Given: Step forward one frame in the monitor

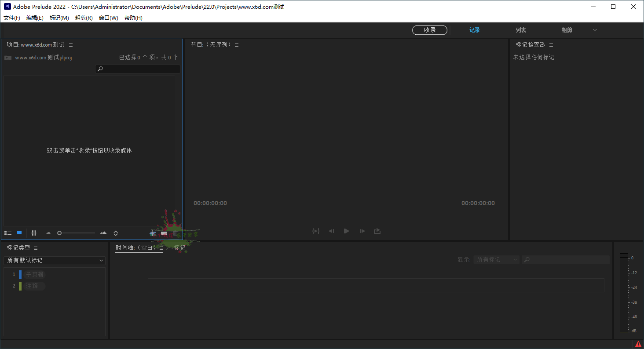Looking at the screenshot, I should 362,231.
